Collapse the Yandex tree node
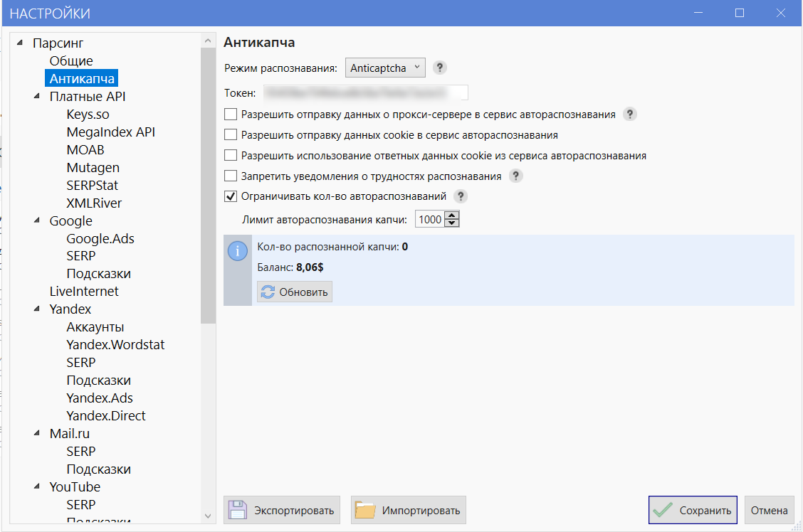This screenshot has width=803, height=532. coord(37,309)
